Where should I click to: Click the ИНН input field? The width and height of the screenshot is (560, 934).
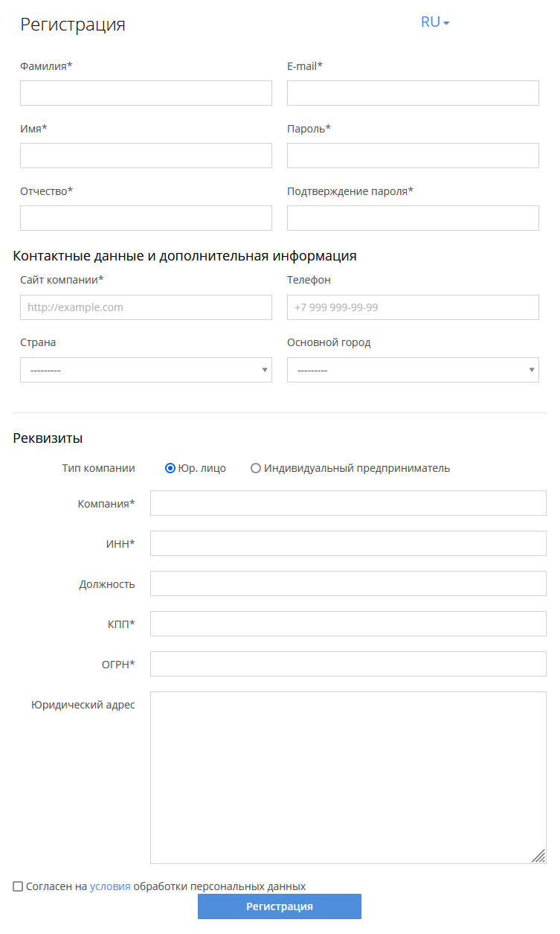coord(348,543)
